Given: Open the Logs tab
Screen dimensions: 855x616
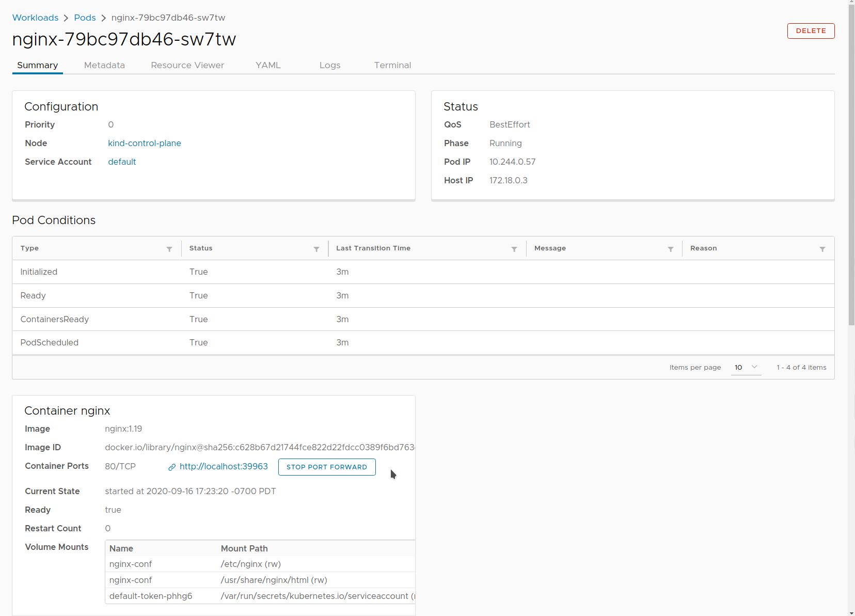Looking at the screenshot, I should (330, 66).
